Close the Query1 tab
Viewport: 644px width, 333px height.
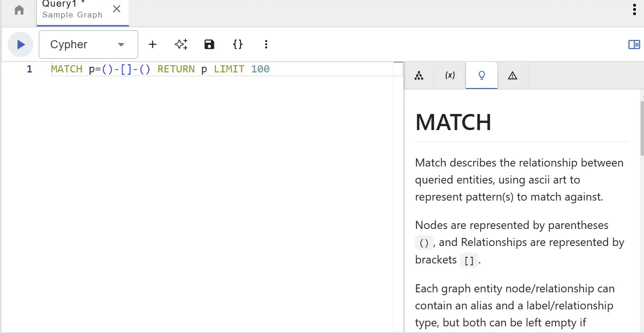point(116,9)
